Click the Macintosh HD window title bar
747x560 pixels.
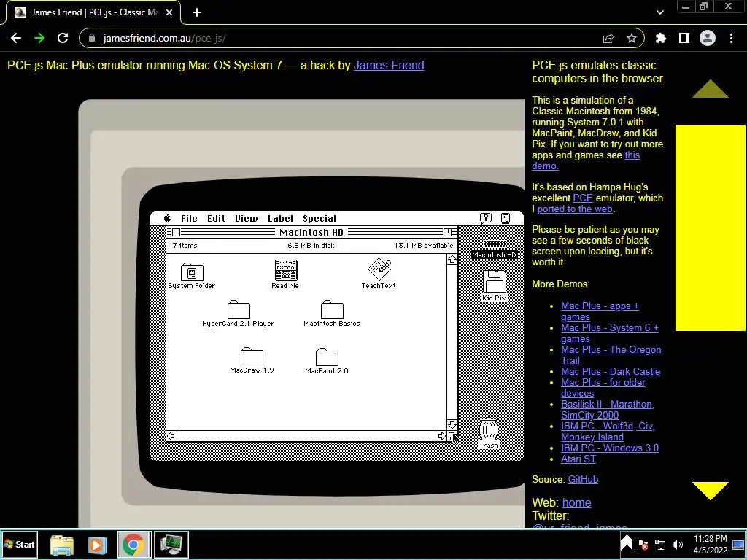point(311,232)
